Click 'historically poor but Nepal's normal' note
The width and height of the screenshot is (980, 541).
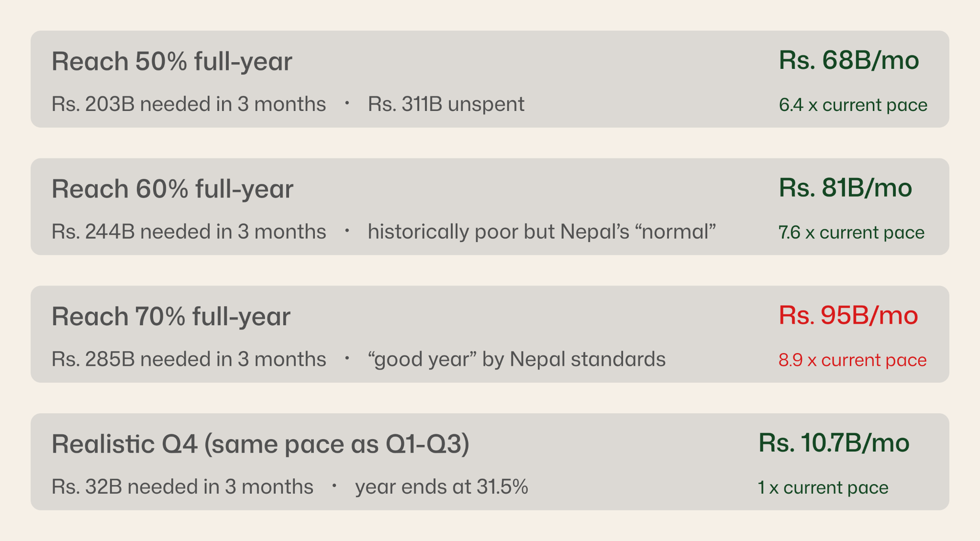tap(542, 232)
